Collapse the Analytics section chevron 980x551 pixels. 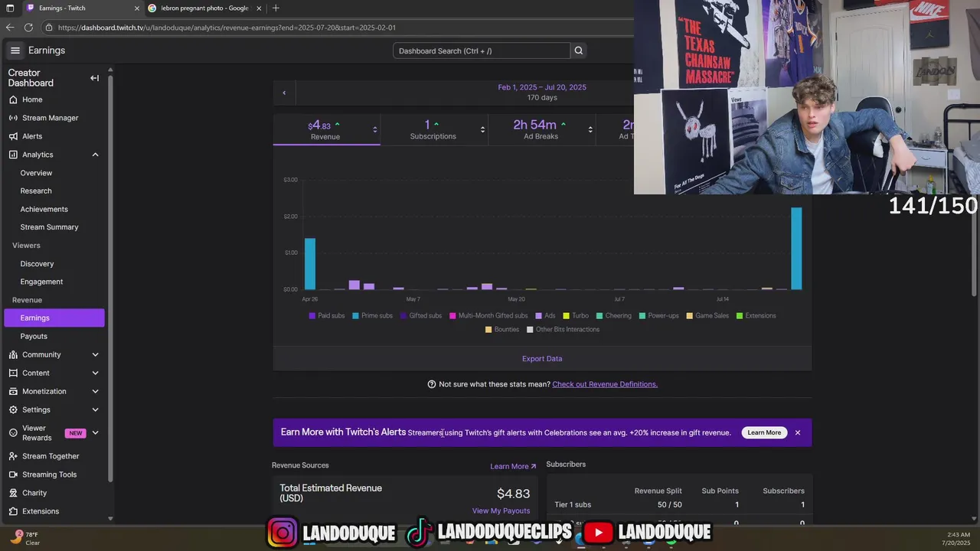tap(95, 155)
